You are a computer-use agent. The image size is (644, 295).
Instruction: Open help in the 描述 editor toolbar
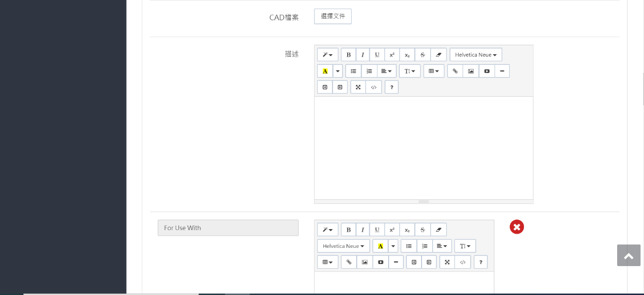391,87
